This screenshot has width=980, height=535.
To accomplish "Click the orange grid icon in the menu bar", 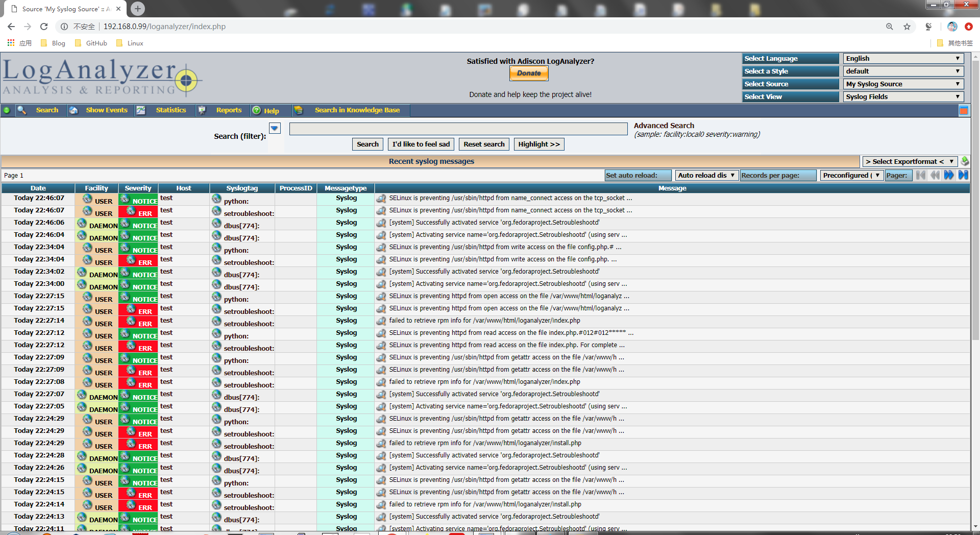I will coord(964,110).
